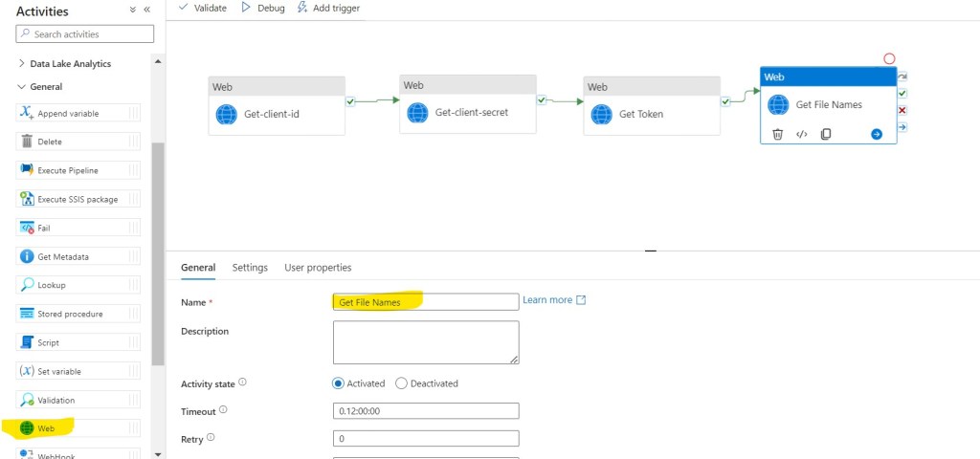Collapse the General activities category

click(x=23, y=87)
